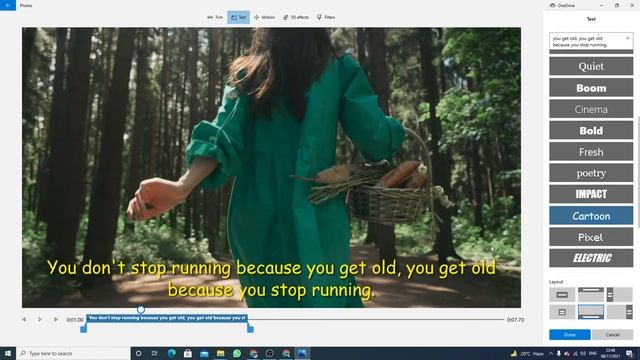Open the Action Center notifications
Viewport: 640px width, 360px height.
[x=630, y=353]
